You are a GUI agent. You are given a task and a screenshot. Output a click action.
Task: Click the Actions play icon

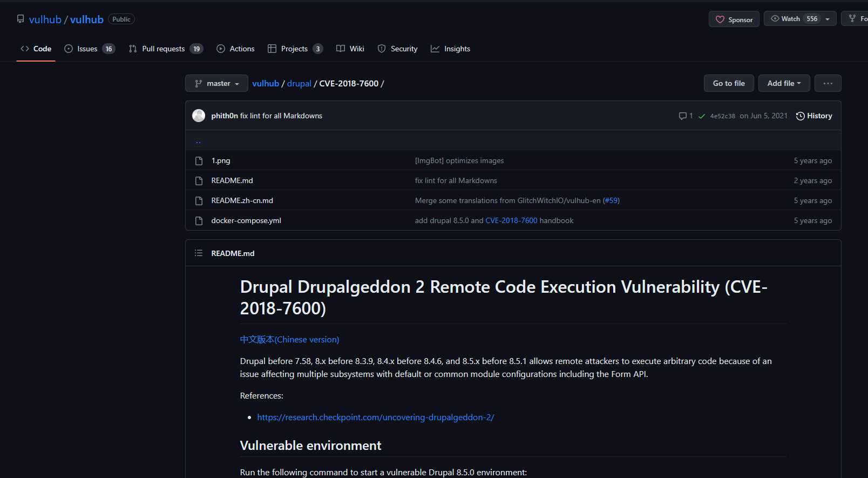click(221, 49)
